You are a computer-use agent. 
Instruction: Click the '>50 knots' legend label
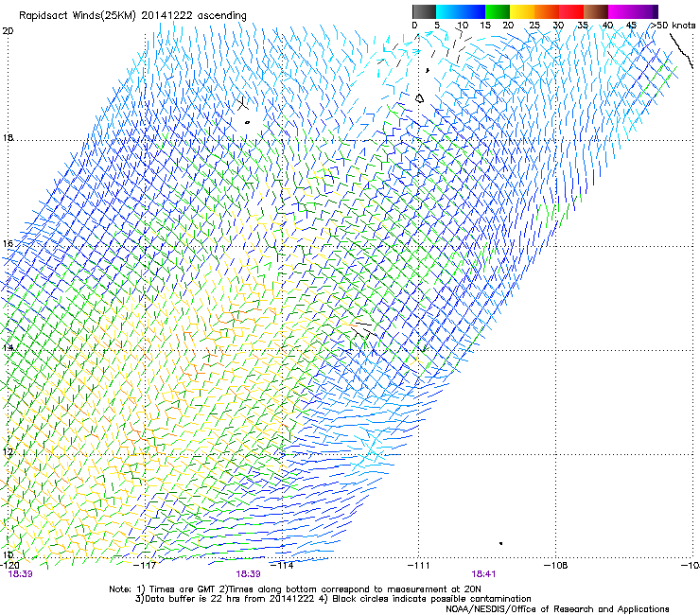(673, 26)
